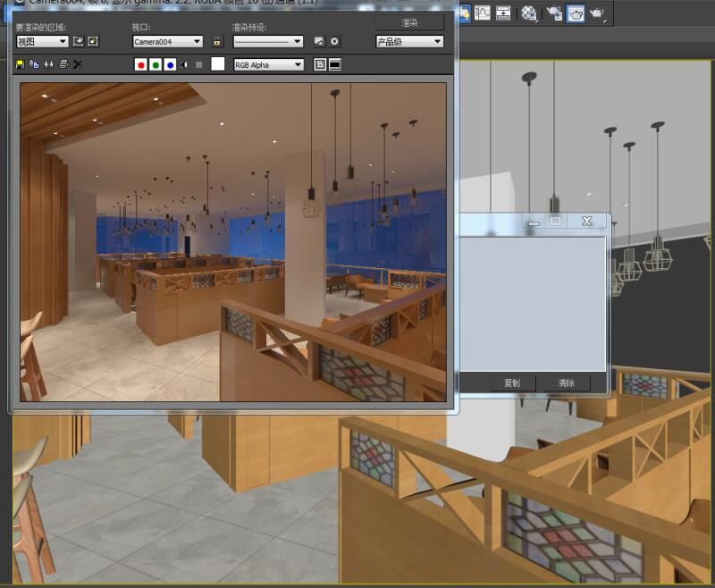Open the render preset dropdown
715x588 pixels.
268,41
